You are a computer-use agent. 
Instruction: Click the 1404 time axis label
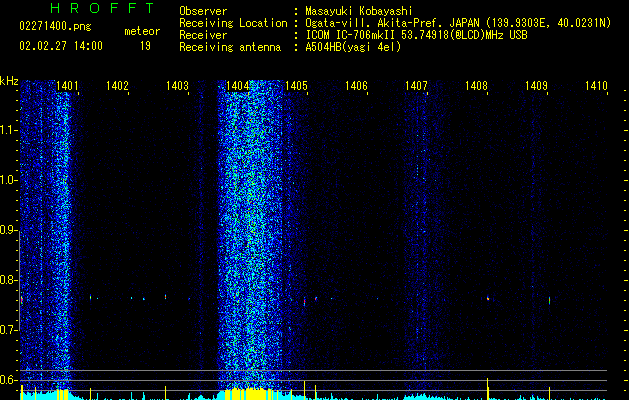tap(237, 86)
